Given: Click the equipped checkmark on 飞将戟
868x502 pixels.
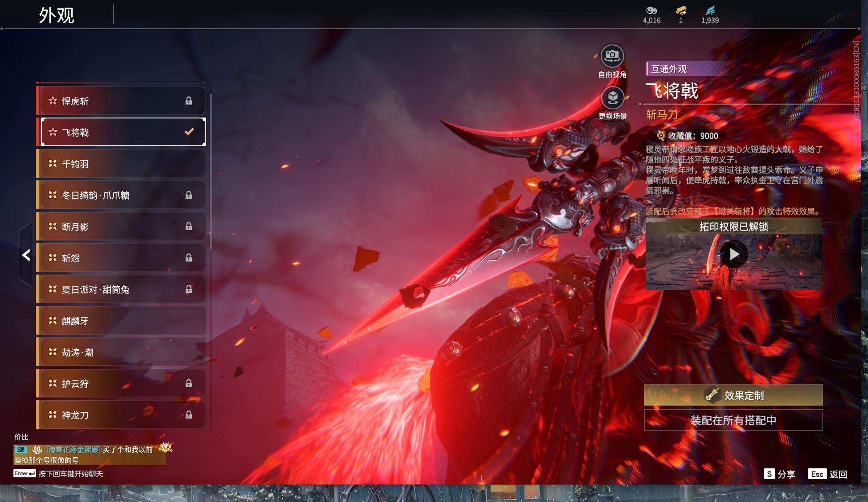Looking at the screenshot, I should coord(189,132).
